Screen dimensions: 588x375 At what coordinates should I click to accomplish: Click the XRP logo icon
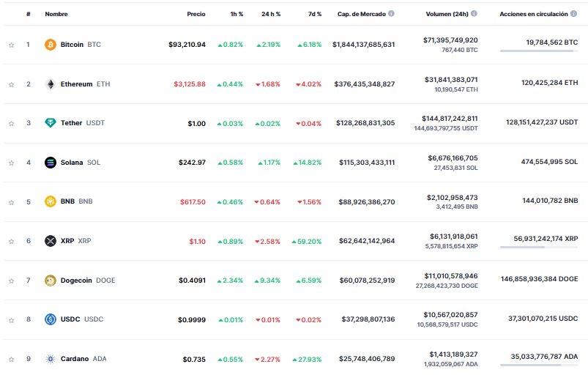51,241
